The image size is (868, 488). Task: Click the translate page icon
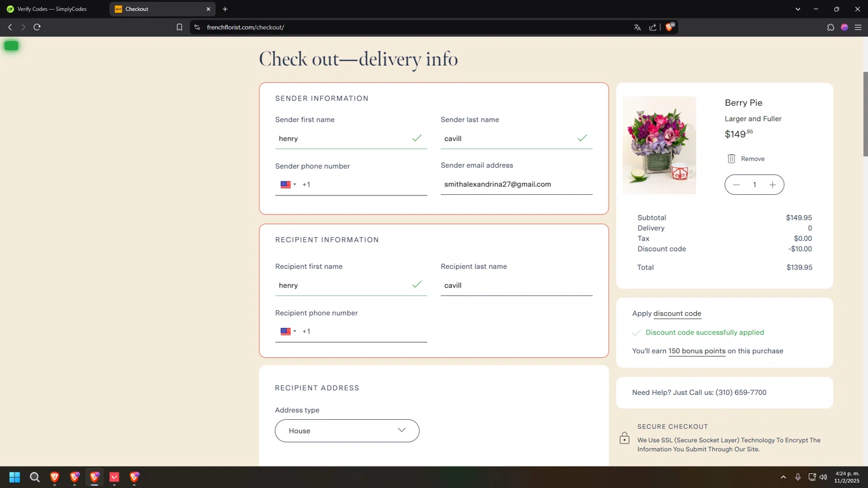pos(637,27)
